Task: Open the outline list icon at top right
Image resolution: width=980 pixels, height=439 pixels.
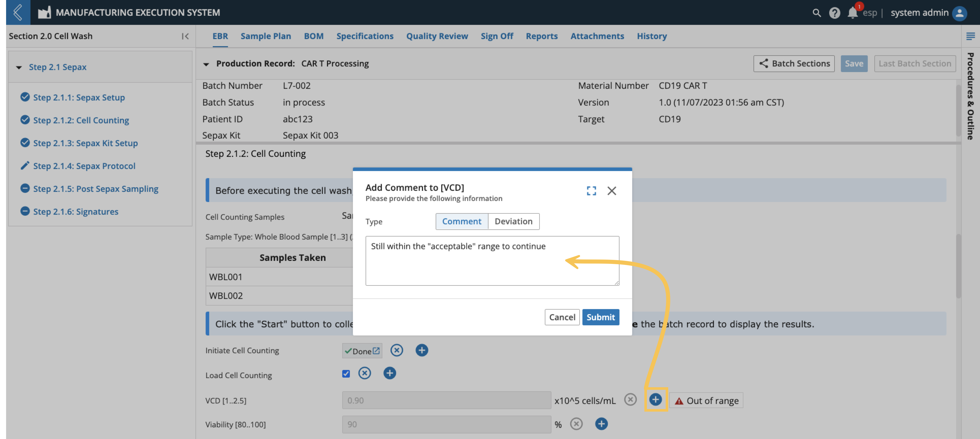Action: [x=970, y=36]
